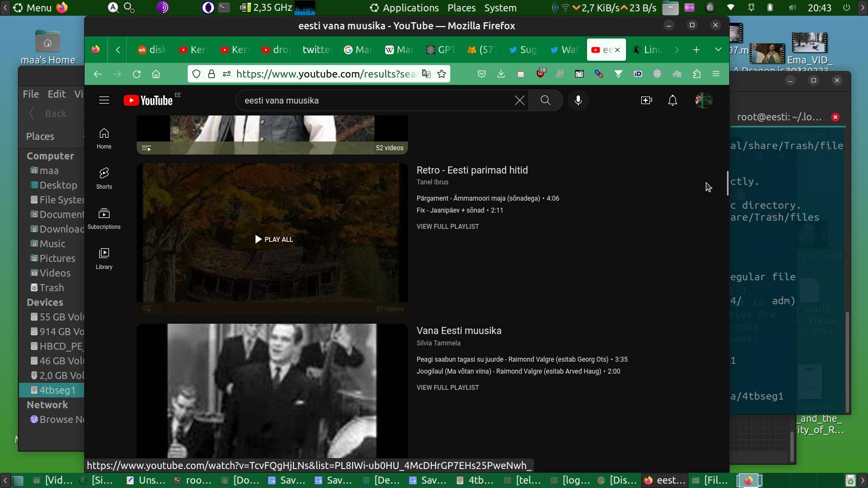
Task: Open the Firefox application menu
Action: [x=716, y=74]
